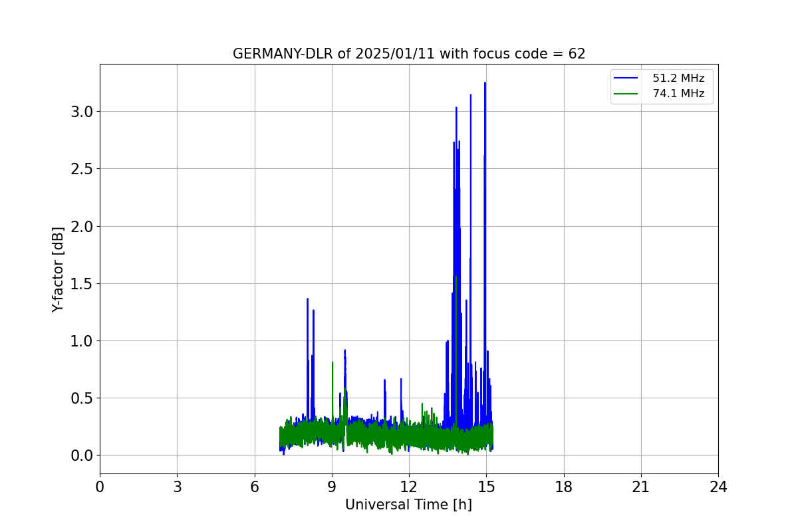Image resolution: width=798 pixels, height=532 pixels.
Task: Click y-axis tick label 3.0
Action: coord(82,112)
